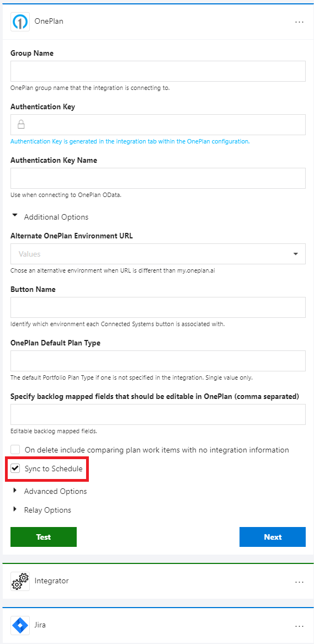This screenshot has height=644, width=314.
Task: Focus the Authentication Key input field
Action: (158, 125)
